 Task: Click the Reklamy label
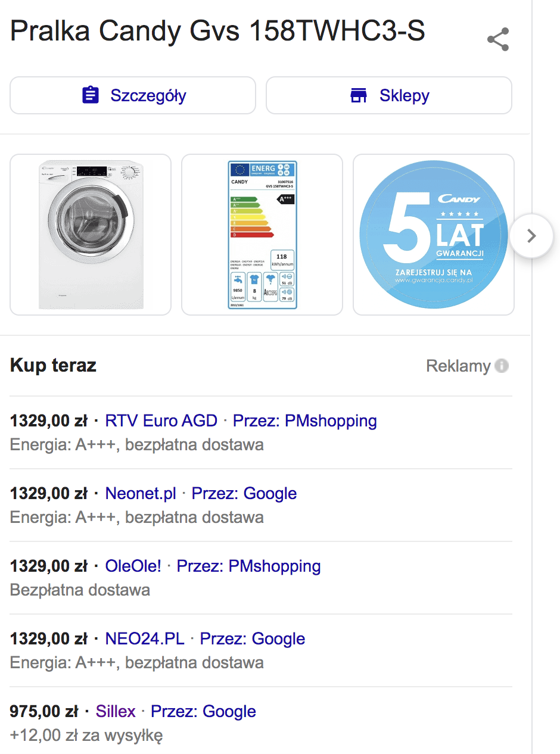[458, 366]
